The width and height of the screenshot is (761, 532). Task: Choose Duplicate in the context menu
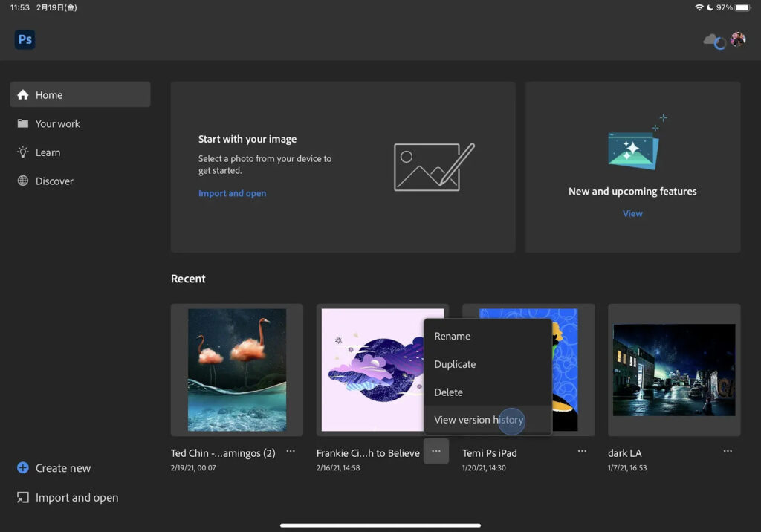click(x=455, y=364)
